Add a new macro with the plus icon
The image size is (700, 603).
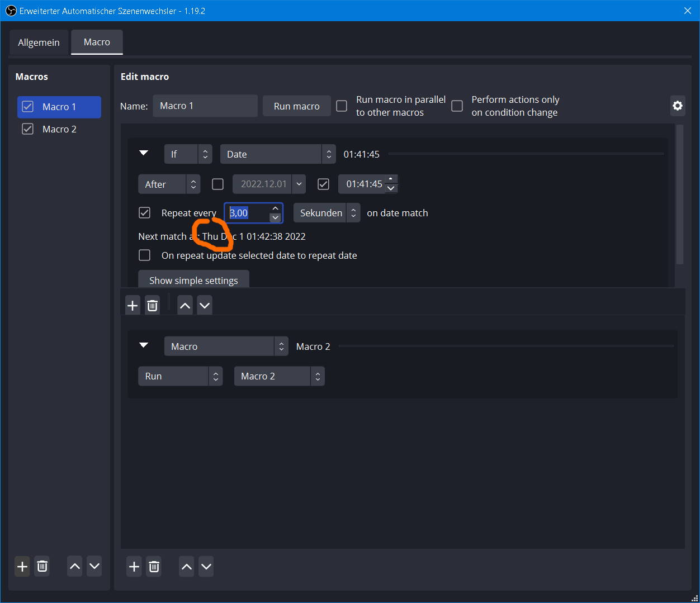click(x=22, y=566)
